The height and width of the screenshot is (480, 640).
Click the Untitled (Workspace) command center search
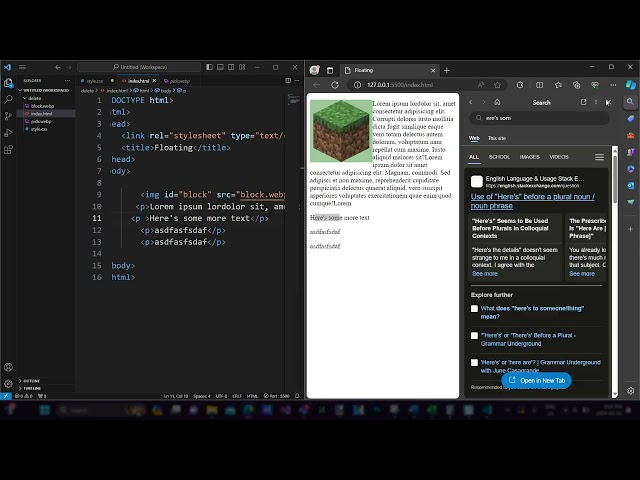coord(139,67)
